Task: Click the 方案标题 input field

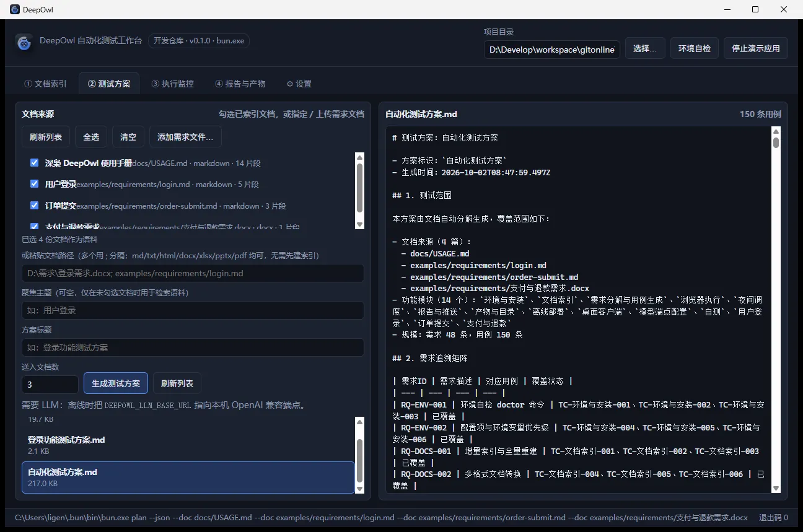Action: (x=193, y=347)
